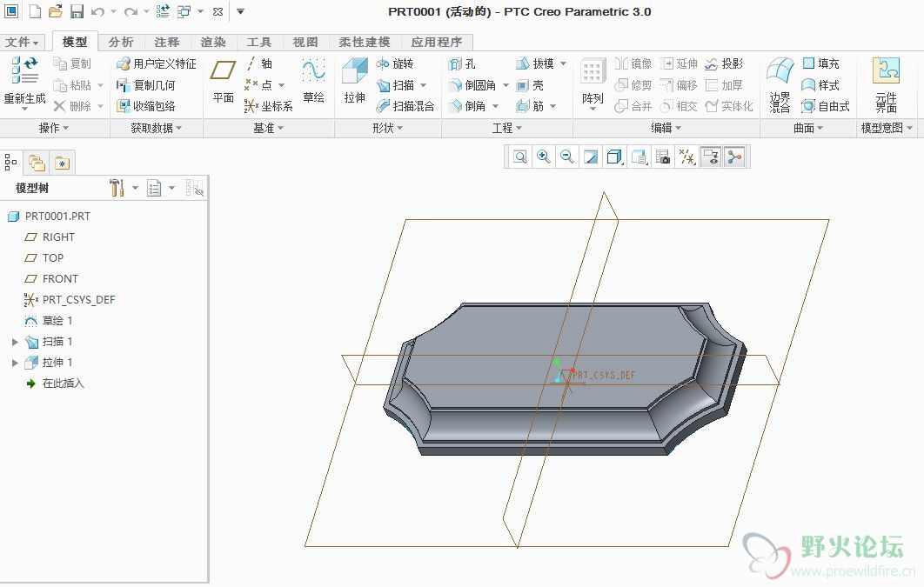Screen dimensions: 924x587
Task: Repaint the graphics window
Action: [x=591, y=157]
